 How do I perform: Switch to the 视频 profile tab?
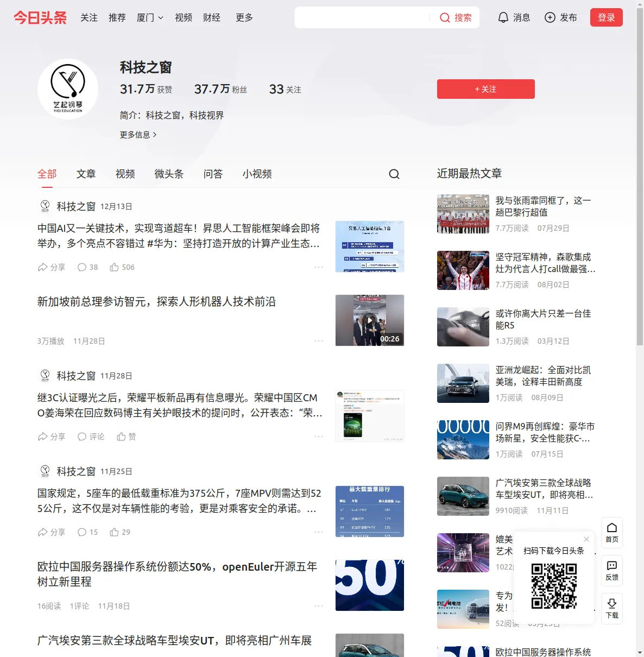click(x=125, y=174)
